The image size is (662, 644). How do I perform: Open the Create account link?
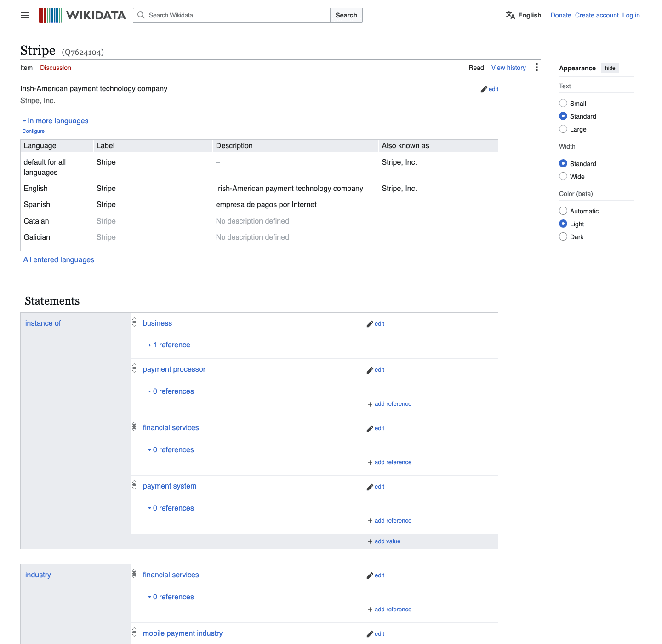click(597, 15)
